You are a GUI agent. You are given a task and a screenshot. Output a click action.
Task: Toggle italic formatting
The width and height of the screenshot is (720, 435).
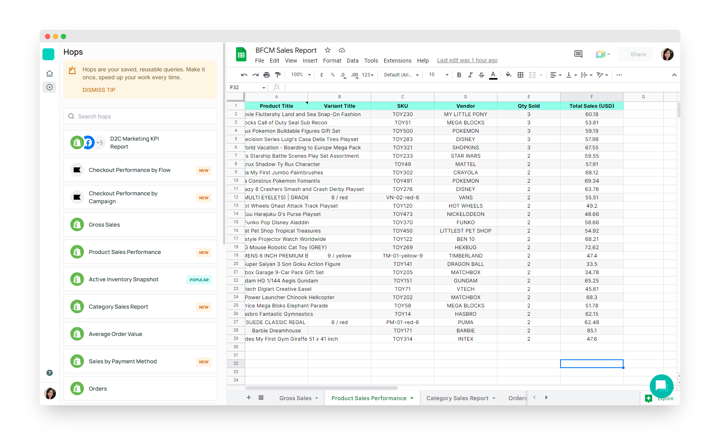(x=470, y=75)
